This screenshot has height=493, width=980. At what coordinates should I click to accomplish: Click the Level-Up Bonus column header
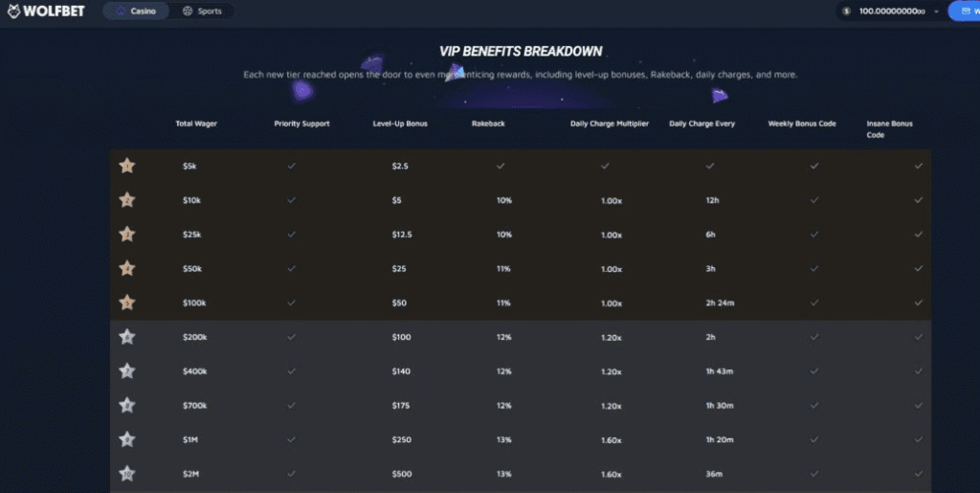398,123
